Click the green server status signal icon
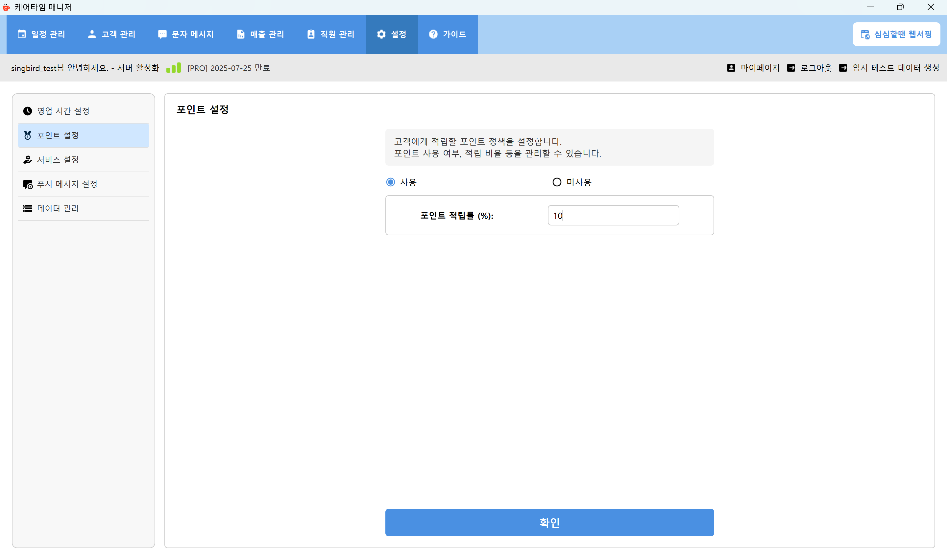Viewport: 947px width, 560px height. pyautogui.click(x=173, y=68)
